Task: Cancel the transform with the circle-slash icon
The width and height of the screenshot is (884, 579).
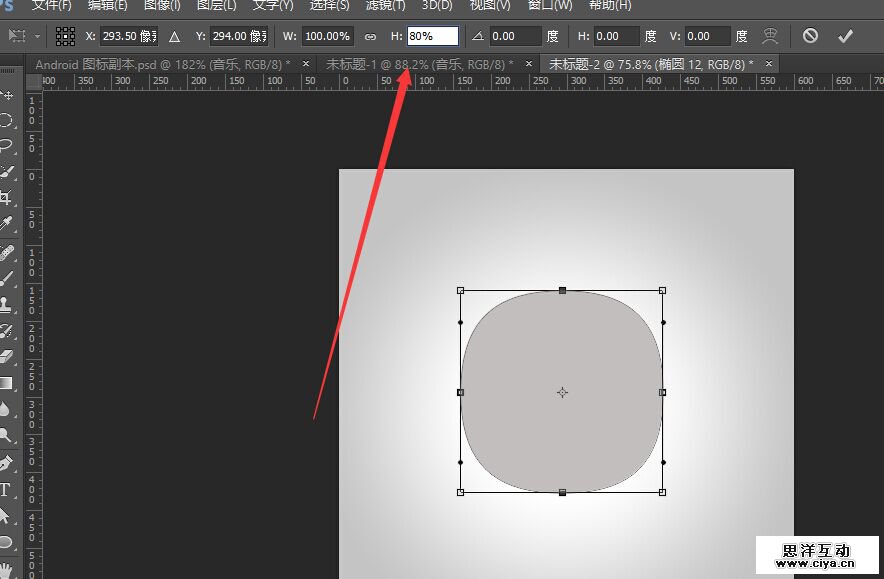Action: pyautogui.click(x=810, y=36)
